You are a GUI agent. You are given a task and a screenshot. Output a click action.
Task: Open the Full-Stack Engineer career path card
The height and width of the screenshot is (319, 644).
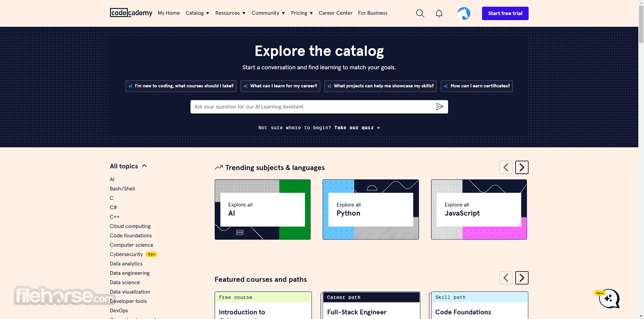click(371, 305)
